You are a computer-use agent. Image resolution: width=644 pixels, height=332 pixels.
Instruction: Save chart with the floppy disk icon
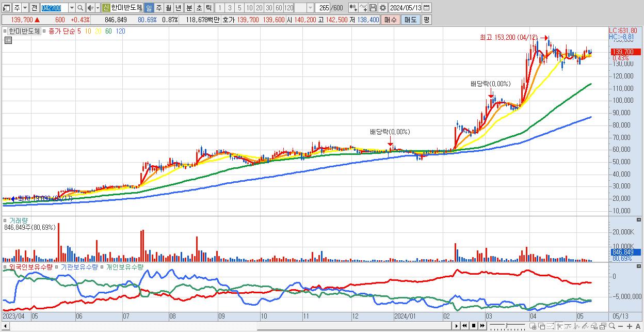point(373,8)
